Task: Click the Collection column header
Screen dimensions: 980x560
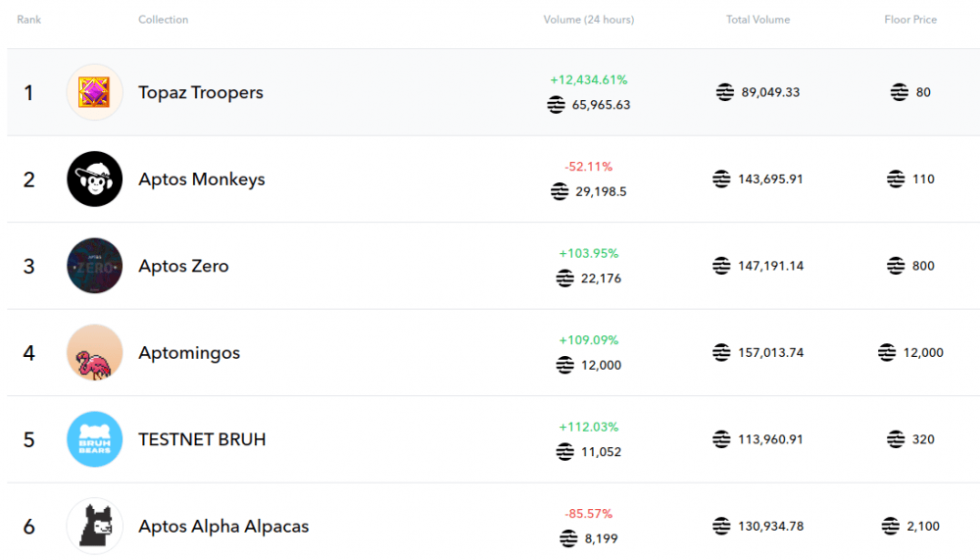Action: click(x=163, y=20)
